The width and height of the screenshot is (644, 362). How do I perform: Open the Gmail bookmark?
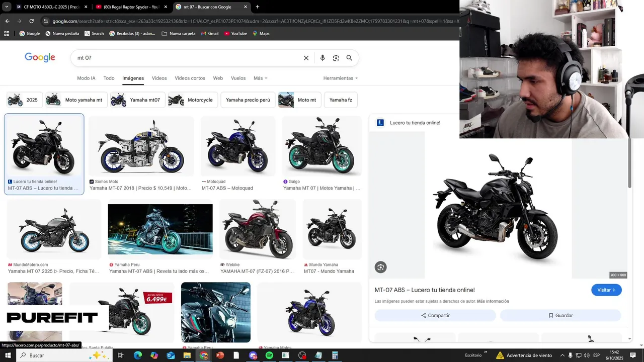[209, 34]
